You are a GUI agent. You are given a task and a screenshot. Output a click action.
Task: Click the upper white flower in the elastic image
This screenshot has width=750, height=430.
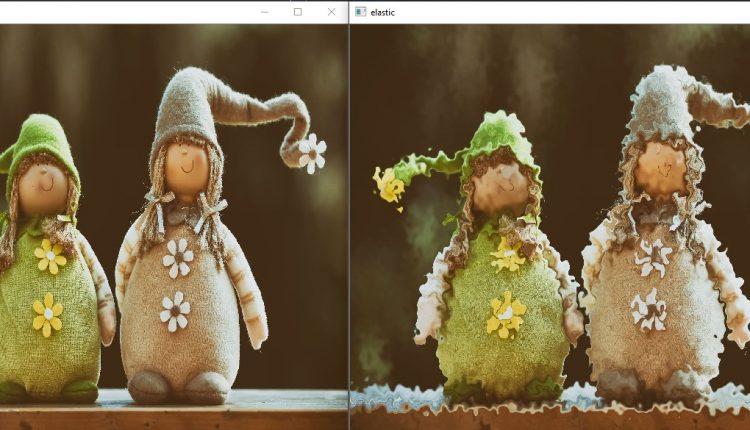click(x=653, y=257)
